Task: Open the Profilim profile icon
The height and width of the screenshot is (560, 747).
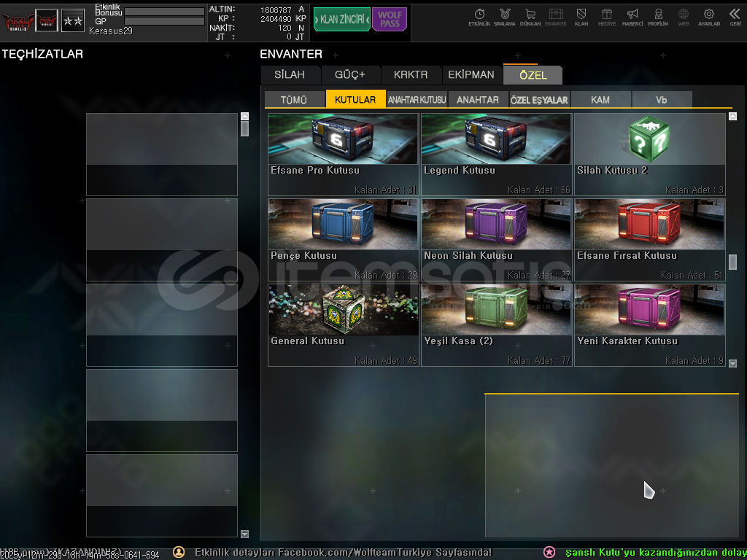Action: pyautogui.click(x=658, y=17)
